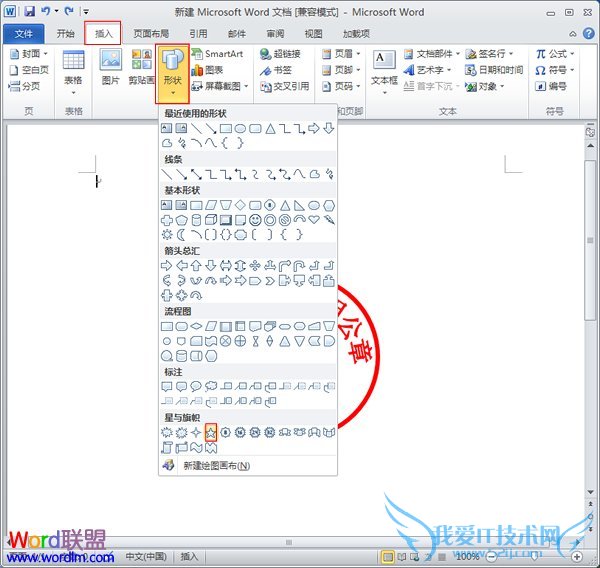The image size is (600, 568).
Task: Pick the crescent moon shape
Action: point(181,234)
